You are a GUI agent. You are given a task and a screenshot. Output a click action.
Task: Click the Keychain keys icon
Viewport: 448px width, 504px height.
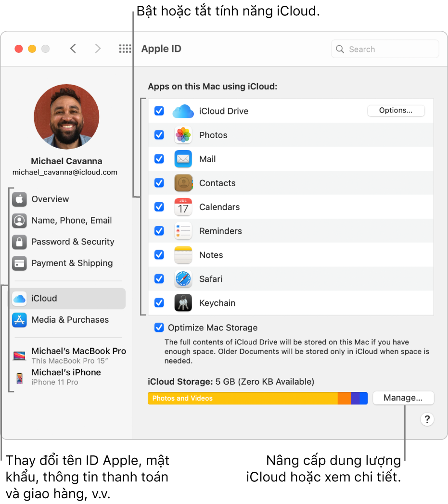[x=183, y=303]
